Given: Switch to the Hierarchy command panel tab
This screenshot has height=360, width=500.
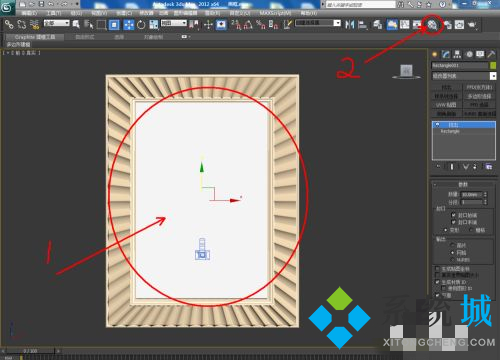Looking at the screenshot, I should tap(457, 54).
